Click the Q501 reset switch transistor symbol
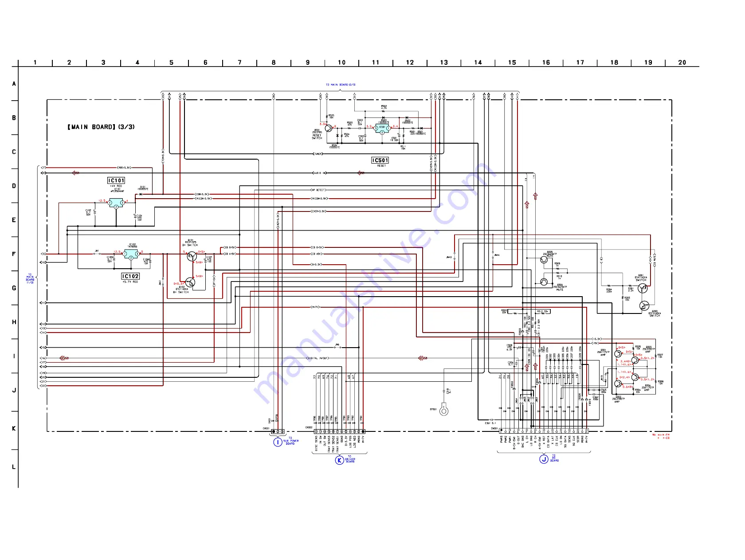745x560 pixels. point(328,128)
